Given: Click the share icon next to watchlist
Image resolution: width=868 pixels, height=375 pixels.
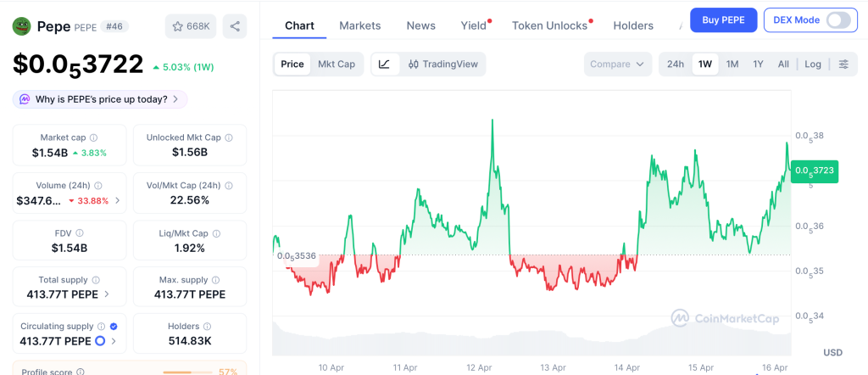Looking at the screenshot, I should point(235,26).
